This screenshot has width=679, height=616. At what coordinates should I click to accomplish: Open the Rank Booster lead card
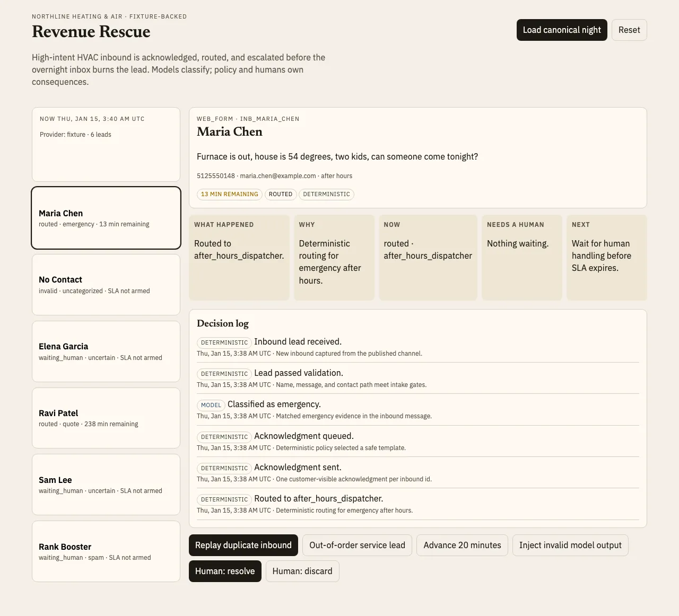point(106,551)
